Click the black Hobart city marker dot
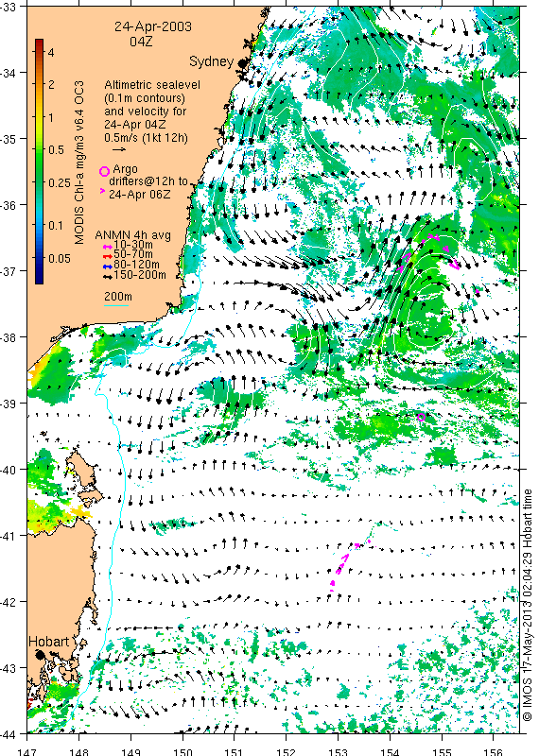Image resolution: width=539 pixels, height=756 pixels. pyautogui.click(x=40, y=655)
